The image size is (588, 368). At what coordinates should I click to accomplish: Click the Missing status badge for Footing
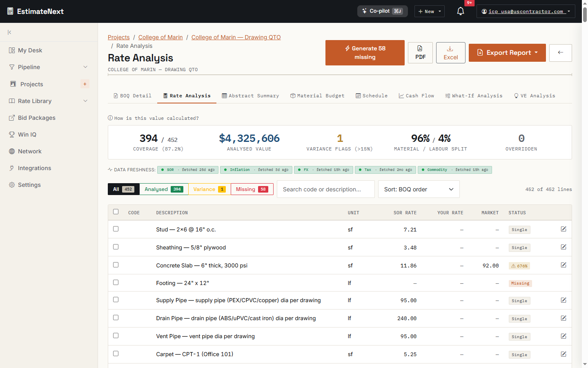coord(520,283)
